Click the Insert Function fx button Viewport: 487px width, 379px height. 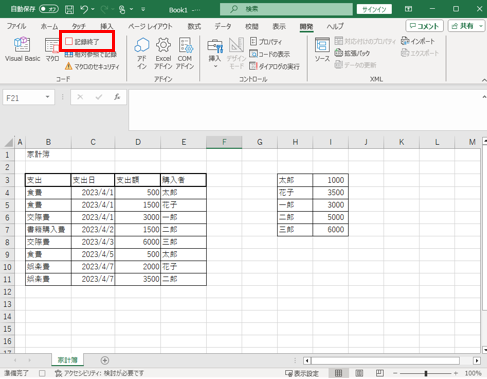tap(117, 97)
